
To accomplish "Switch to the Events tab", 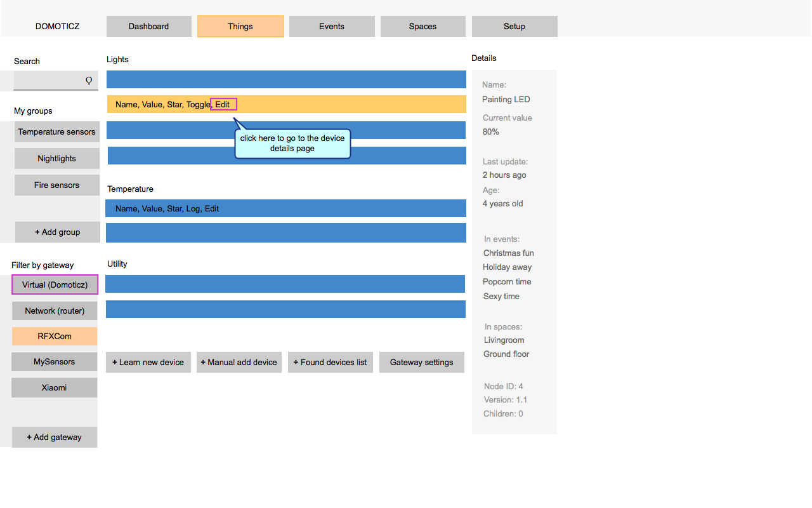I will [332, 27].
